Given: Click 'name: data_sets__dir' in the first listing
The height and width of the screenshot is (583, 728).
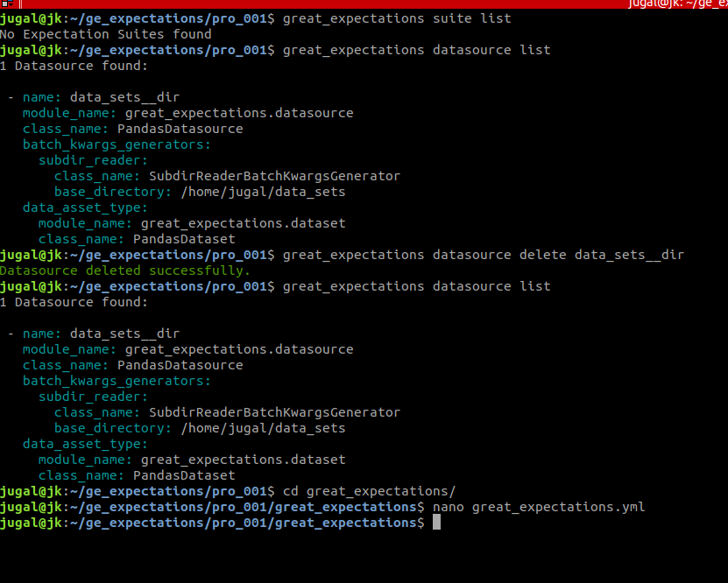Looking at the screenshot, I should [102, 97].
